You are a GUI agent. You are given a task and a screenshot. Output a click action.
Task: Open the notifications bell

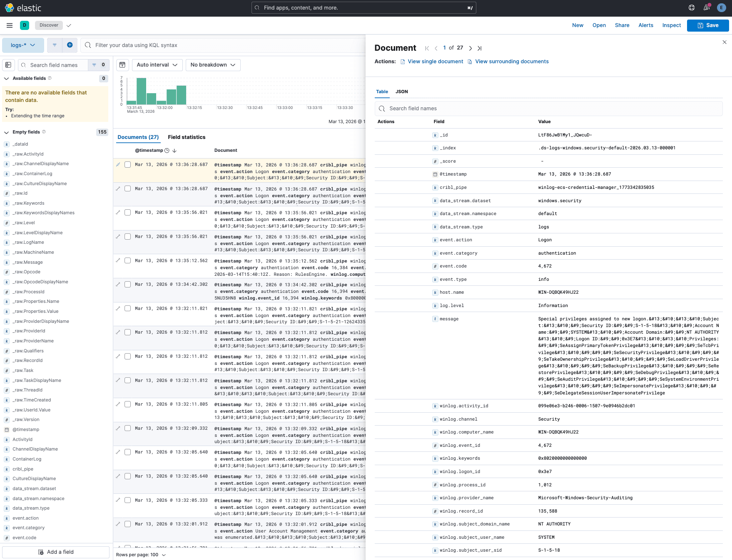point(707,7)
